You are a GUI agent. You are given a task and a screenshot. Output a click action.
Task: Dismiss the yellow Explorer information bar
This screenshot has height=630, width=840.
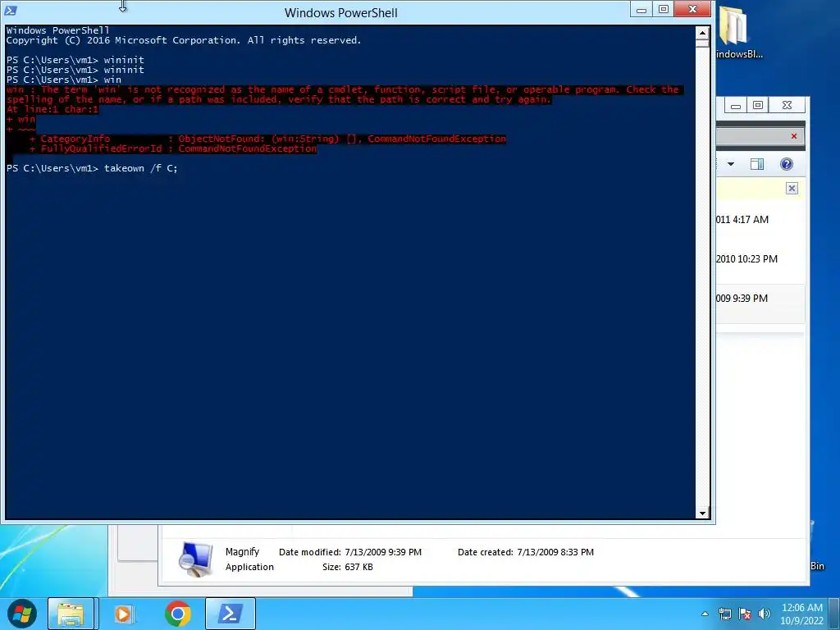(x=792, y=188)
